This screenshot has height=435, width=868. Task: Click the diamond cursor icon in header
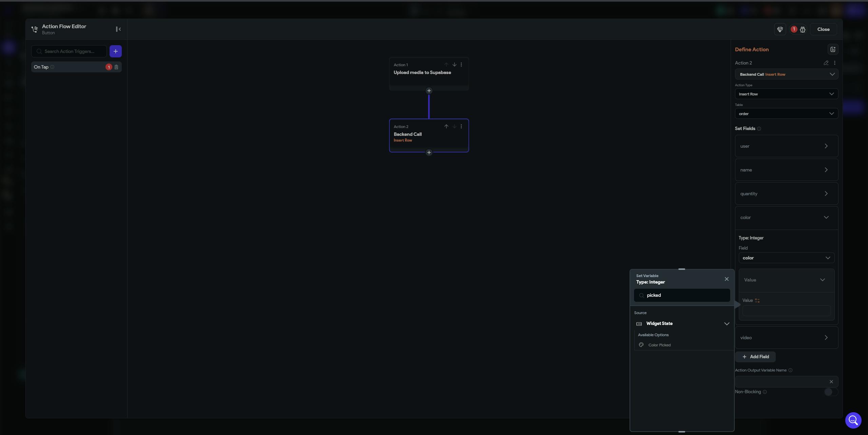tap(780, 29)
